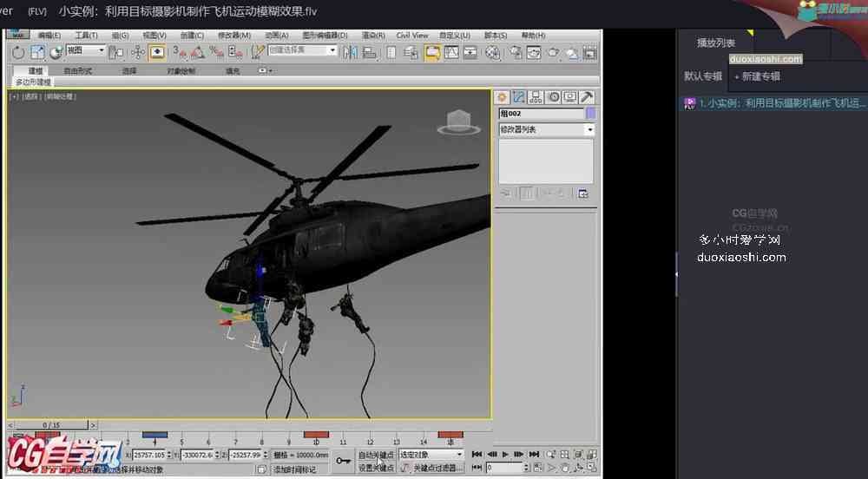
Task: Open the Create command panel tab
Action: (x=502, y=97)
